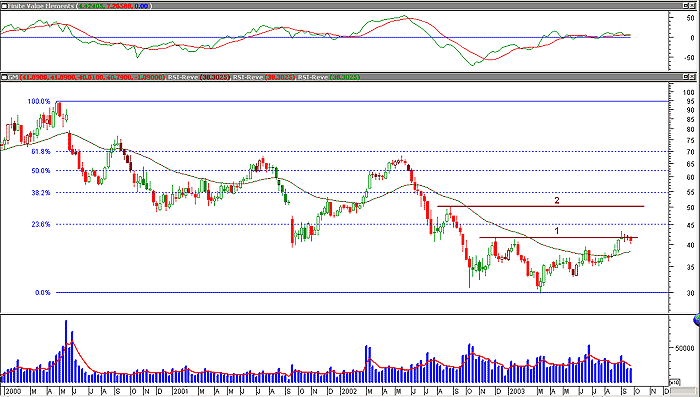Click the 2002 year marker on time axis
Screen dimensions: 700x397
[349, 391]
